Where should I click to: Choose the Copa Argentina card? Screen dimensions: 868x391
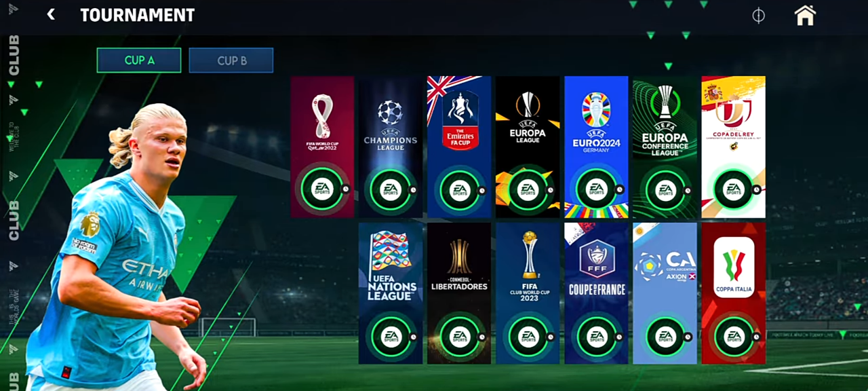pyautogui.click(x=665, y=293)
